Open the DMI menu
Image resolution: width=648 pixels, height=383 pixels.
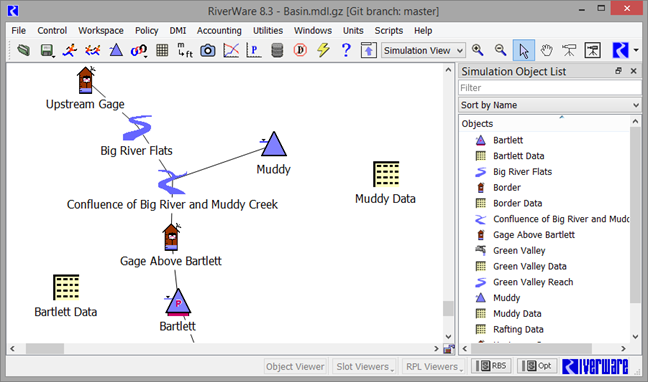(178, 31)
